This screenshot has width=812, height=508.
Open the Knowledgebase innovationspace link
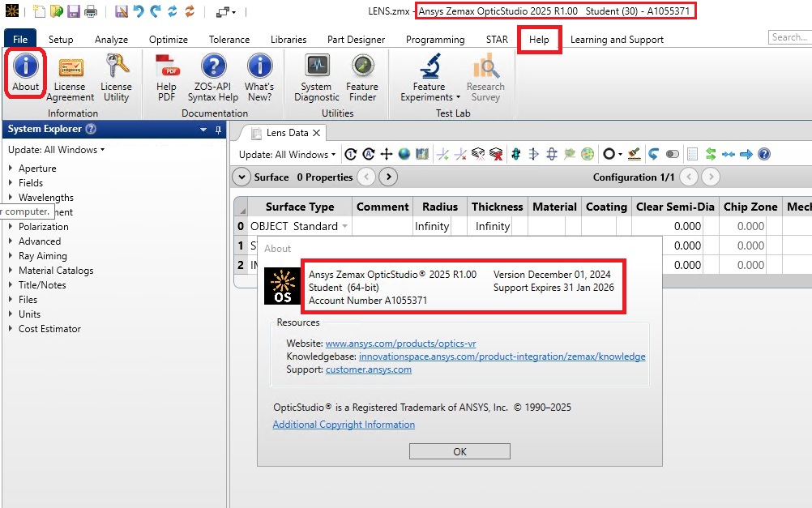(502, 356)
